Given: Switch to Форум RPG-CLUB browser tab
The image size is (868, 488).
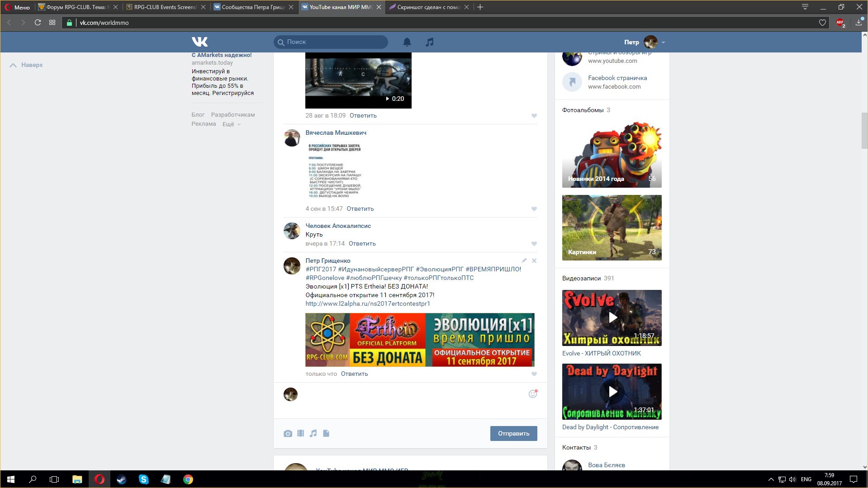Looking at the screenshot, I should tap(78, 7).
